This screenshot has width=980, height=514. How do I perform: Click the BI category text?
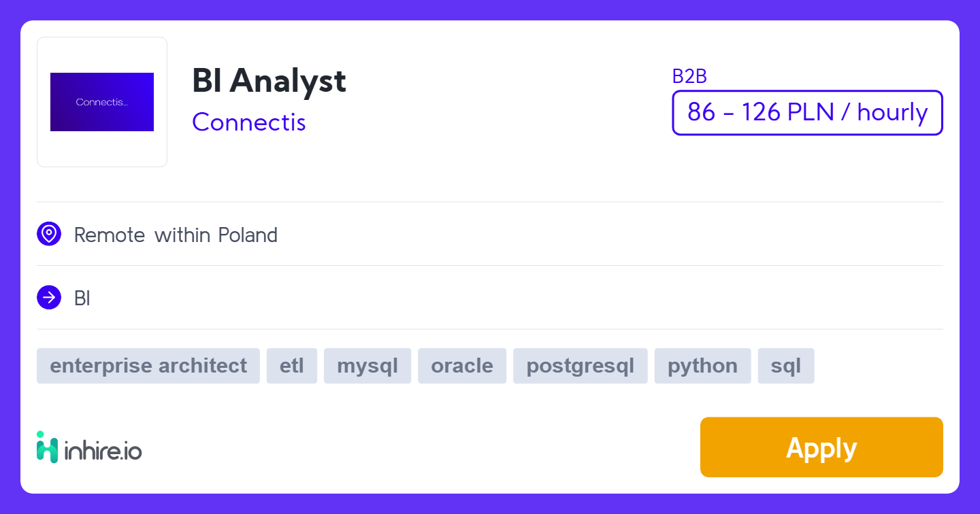coord(82,298)
